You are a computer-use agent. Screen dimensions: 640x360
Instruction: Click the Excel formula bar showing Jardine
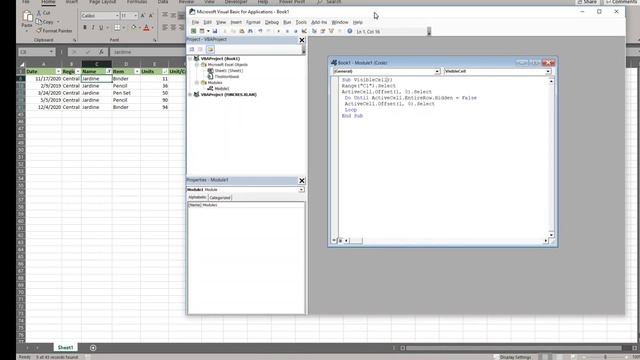click(x=147, y=52)
